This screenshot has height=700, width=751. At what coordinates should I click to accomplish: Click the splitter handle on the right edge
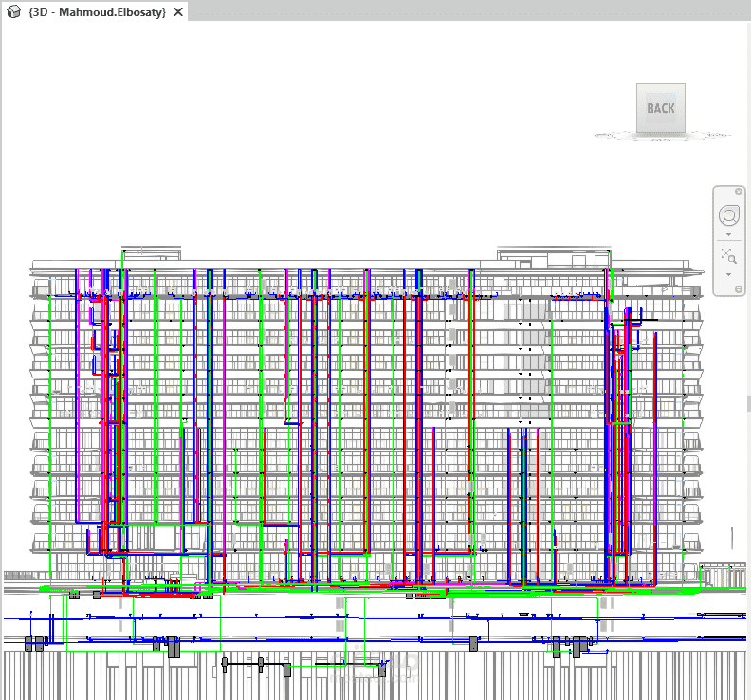tap(747, 403)
